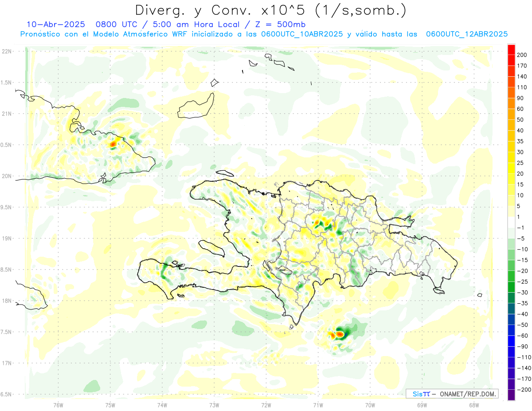The height and width of the screenshot is (411, 532).
Task: Click the "-90" colorbar label
Action: click(x=523, y=347)
